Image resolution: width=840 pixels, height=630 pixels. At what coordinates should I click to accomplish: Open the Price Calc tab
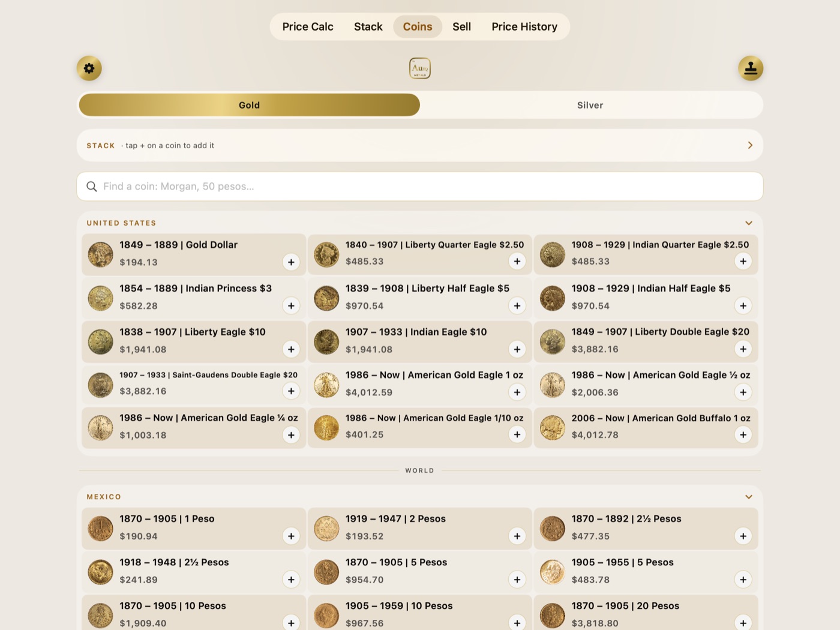click(x=308, y=27)
